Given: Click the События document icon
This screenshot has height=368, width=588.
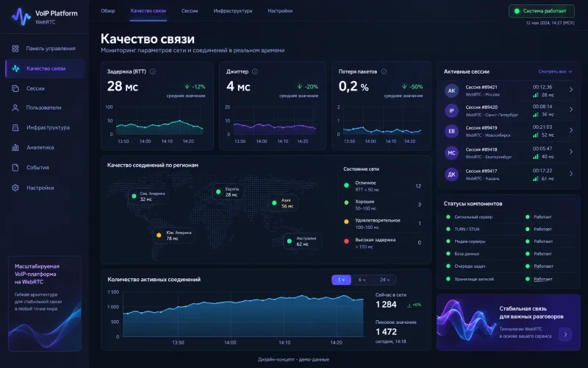Looking at the screenshot, I should (15, 168).
